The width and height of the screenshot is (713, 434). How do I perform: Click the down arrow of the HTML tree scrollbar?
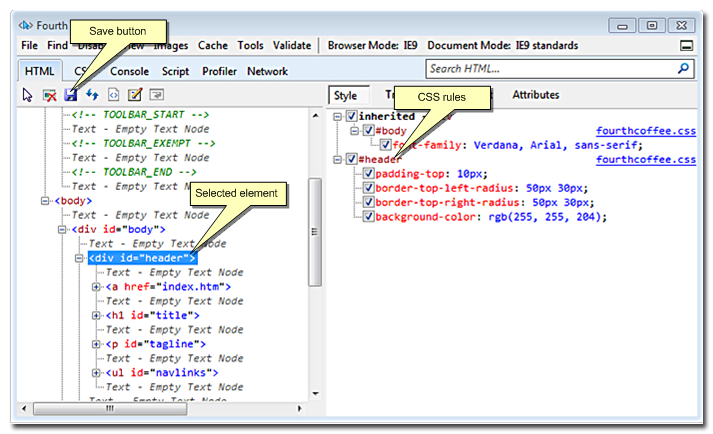tap(315, 394)
